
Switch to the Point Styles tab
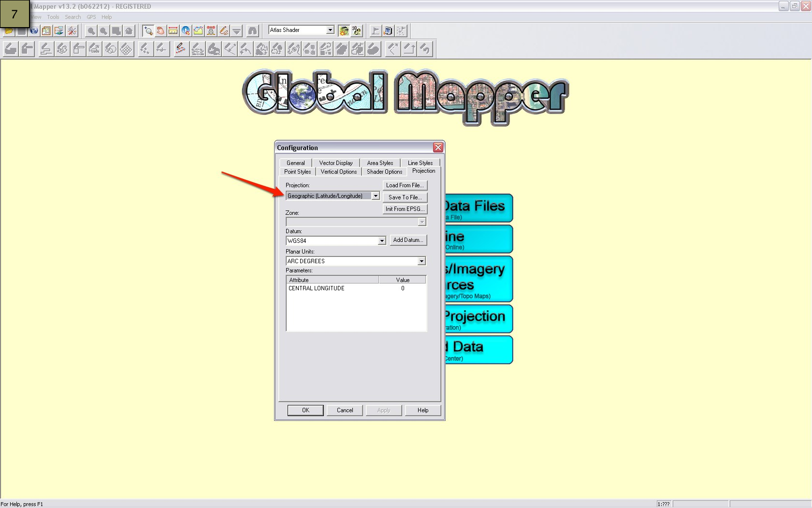click(297, 172)
